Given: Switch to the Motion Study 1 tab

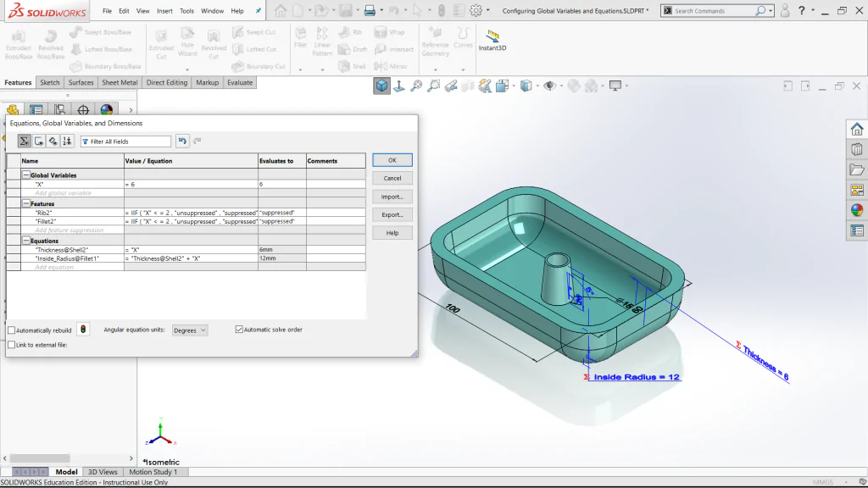Looking at the screenshot, I should (153, 472).
